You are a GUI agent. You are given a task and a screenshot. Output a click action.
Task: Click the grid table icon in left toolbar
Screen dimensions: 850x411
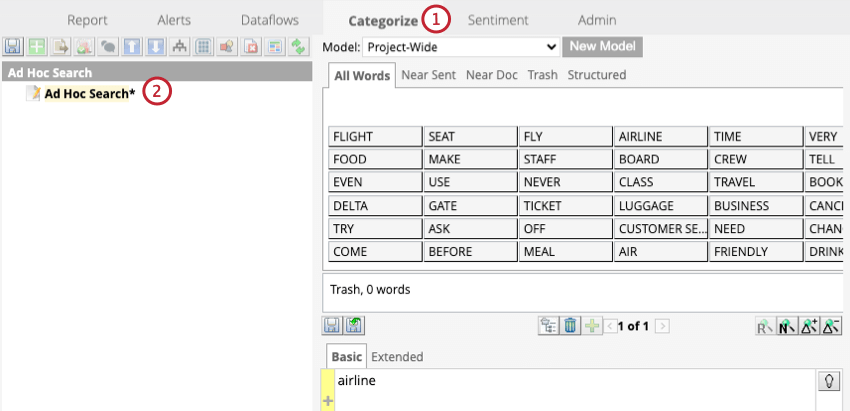[x=202, y=46]
